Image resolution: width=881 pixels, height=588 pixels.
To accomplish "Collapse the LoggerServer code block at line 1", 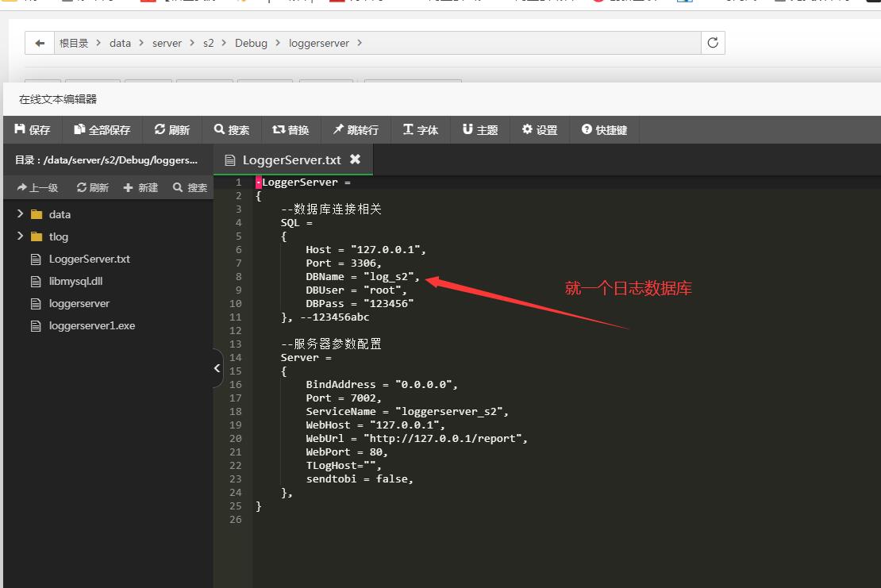I will point(257,182).
